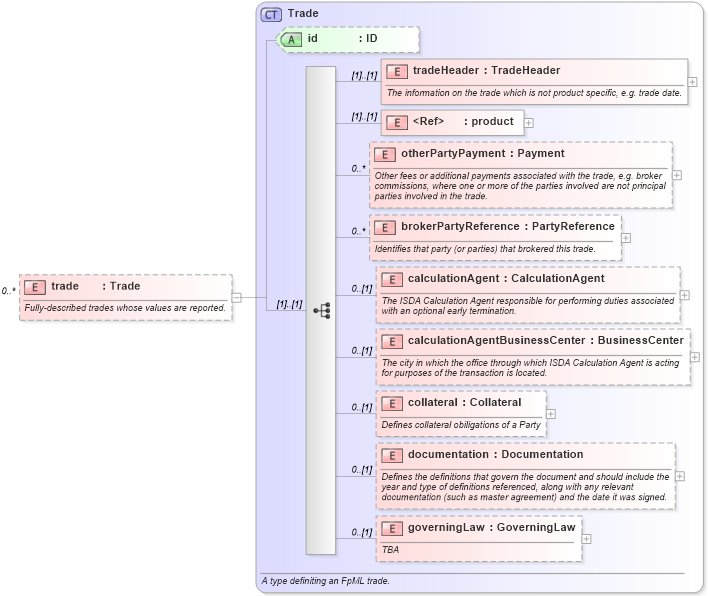Click the otherPartyPayment broker commissions description
Viewport: 708px width, 596px height.
(520, 186)
